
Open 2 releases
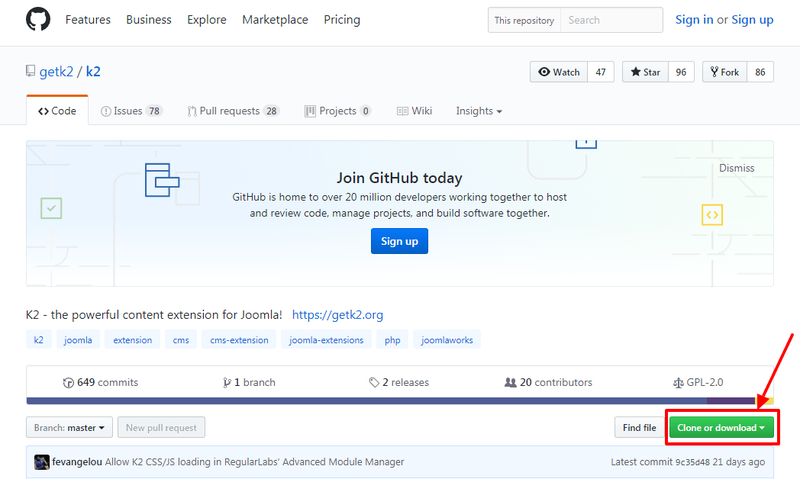(399, 383)
